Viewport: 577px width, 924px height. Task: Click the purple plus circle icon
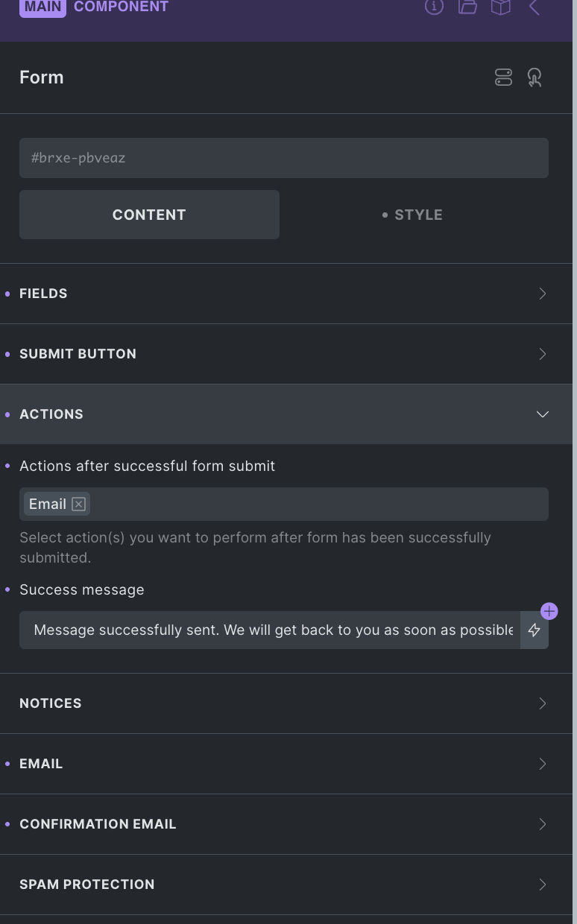point(549,612)
